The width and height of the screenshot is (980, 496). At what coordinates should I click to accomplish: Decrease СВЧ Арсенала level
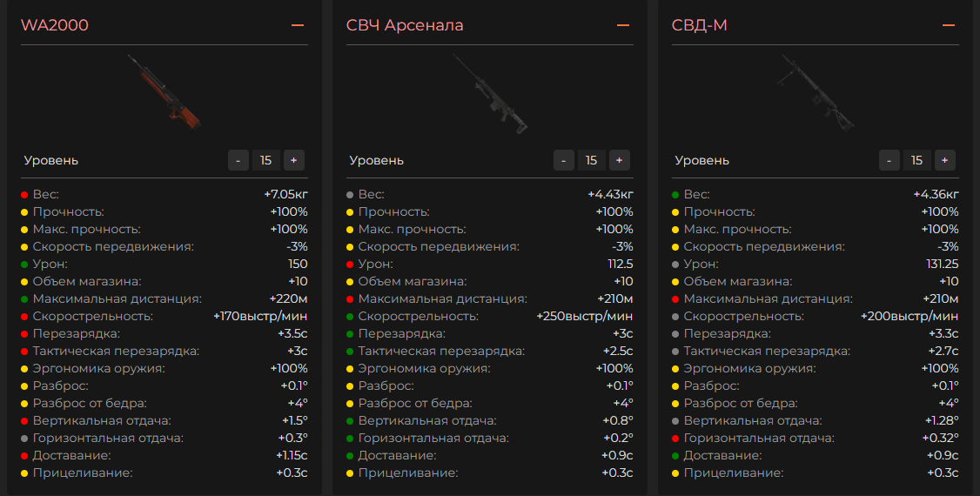point(564,160)
